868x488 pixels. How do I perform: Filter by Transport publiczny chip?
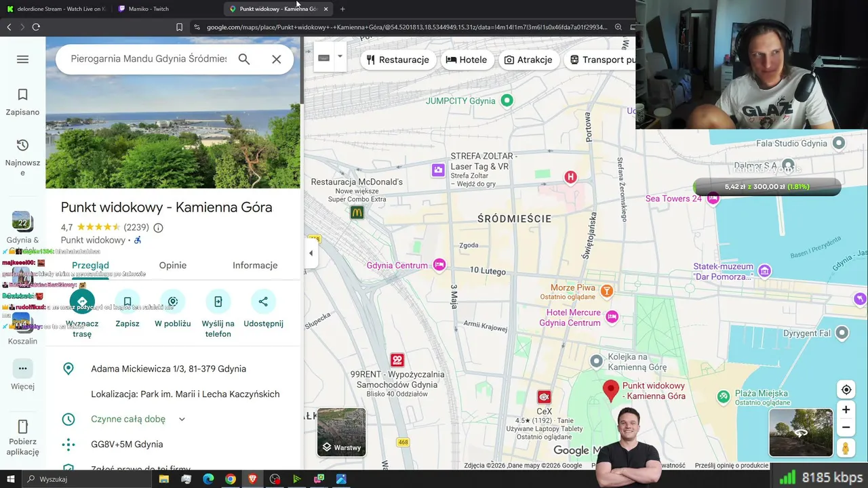coord(600,60)
